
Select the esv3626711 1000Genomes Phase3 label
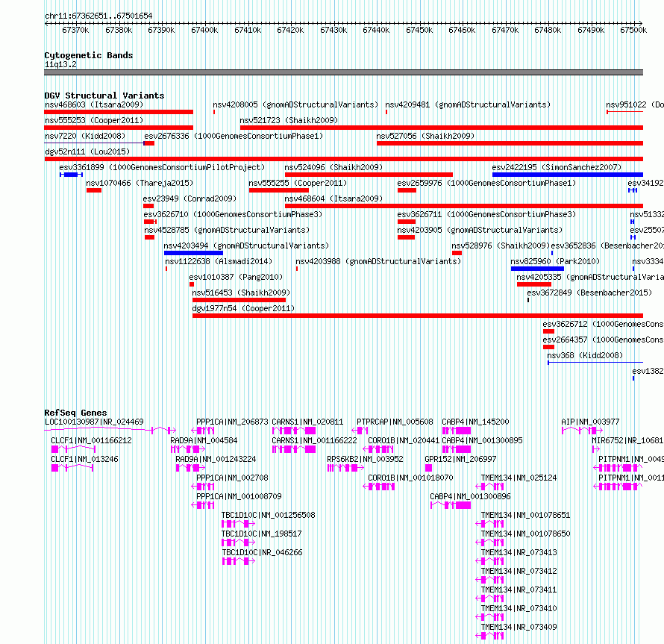(486, 214)
